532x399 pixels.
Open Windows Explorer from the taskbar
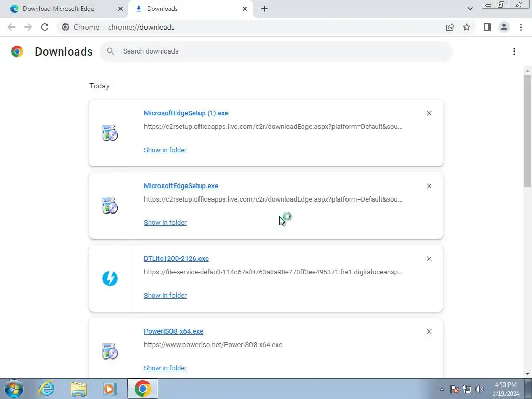click(x=78, y=389)
